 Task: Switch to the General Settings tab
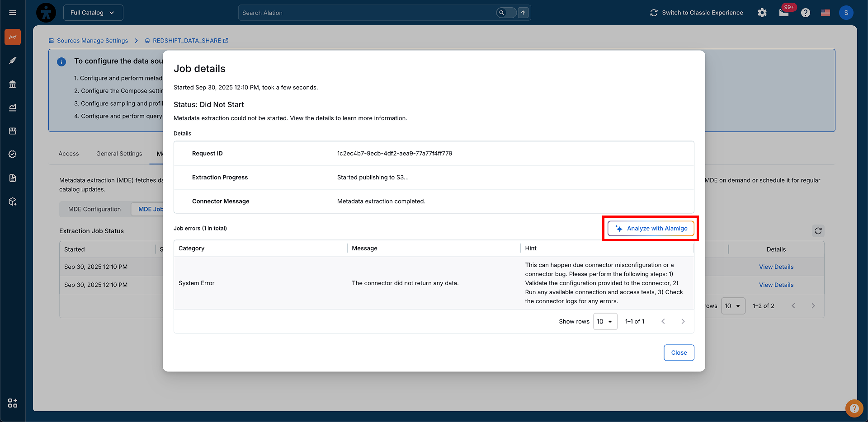pos(119,154)
